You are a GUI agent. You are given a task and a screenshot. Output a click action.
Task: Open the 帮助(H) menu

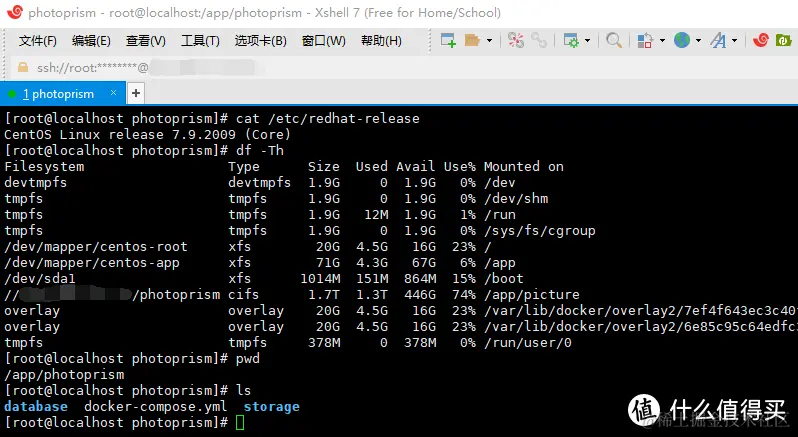[381, 41]
